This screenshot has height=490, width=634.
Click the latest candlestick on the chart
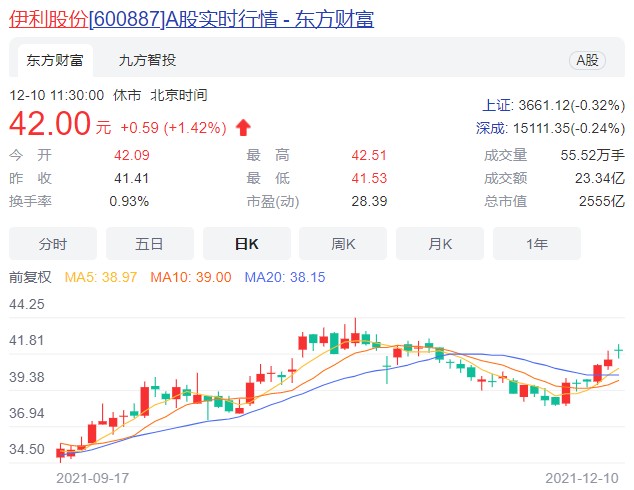pyautogui.click(x=619, y=351)
